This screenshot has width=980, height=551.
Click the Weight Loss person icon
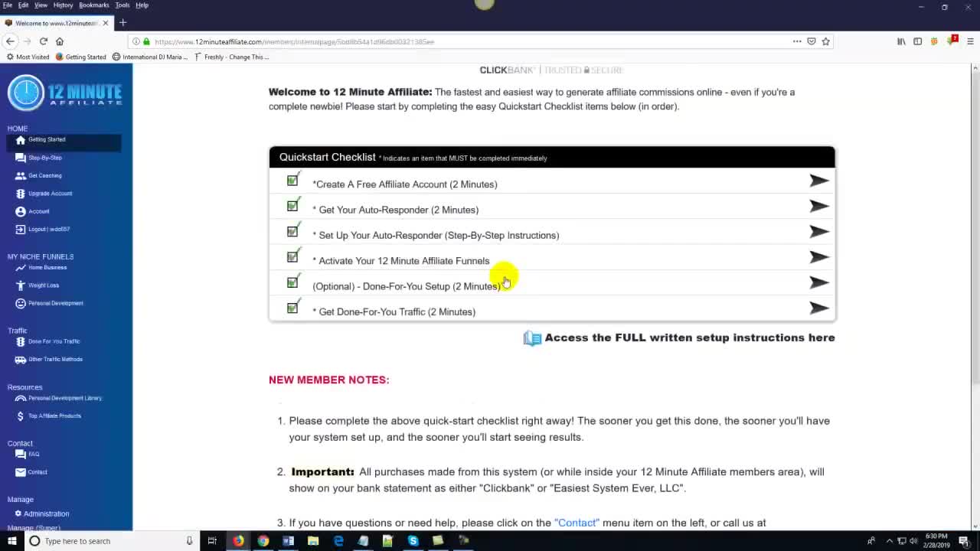pyautogui.click(x=21, y=285)
